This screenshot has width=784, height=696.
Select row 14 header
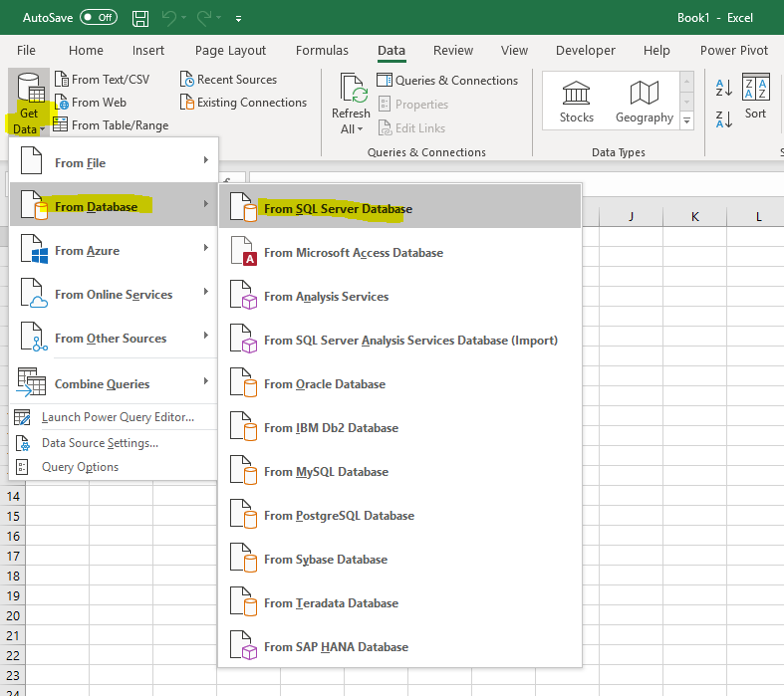(13, 496)
